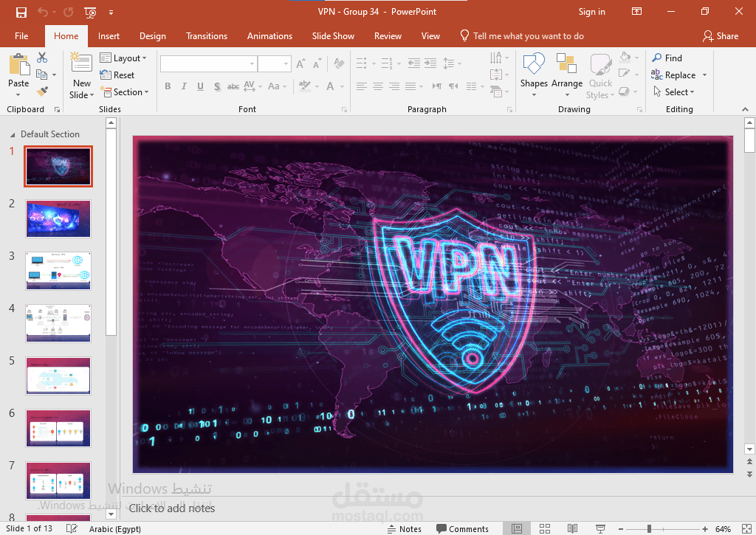Toggle Align Left paragraph button
Viewport: 756px width, 535px height.
[x=362, y=86]
